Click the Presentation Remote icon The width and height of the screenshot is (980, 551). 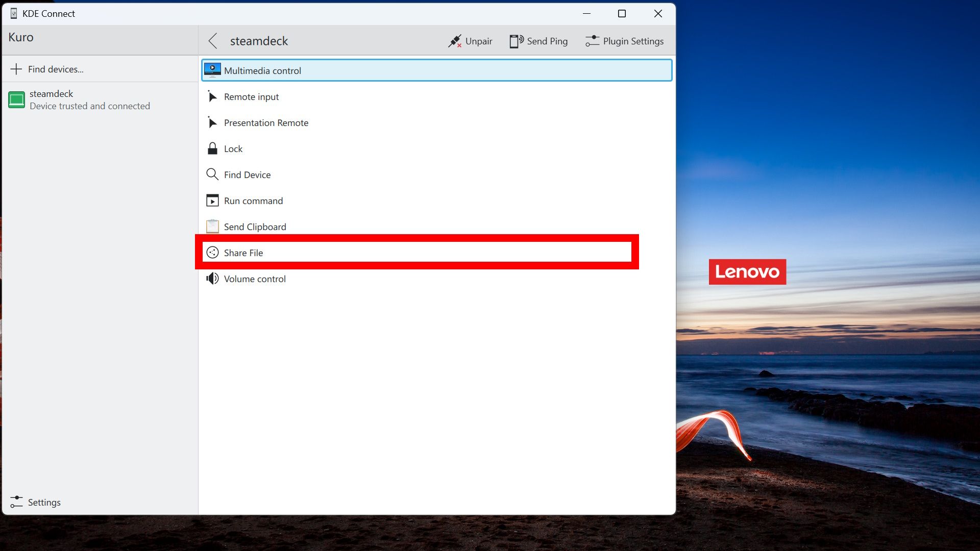click(x=213, y=122)
